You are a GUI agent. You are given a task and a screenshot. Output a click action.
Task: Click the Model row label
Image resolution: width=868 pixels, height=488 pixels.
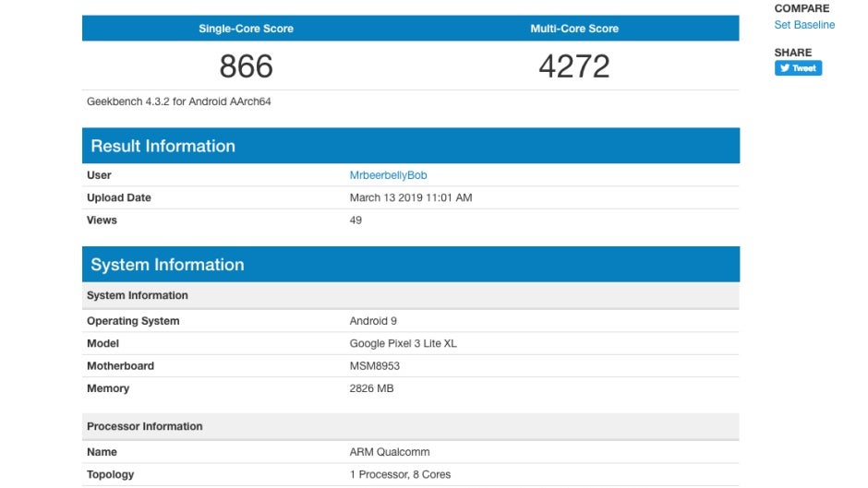pos(103,343)
